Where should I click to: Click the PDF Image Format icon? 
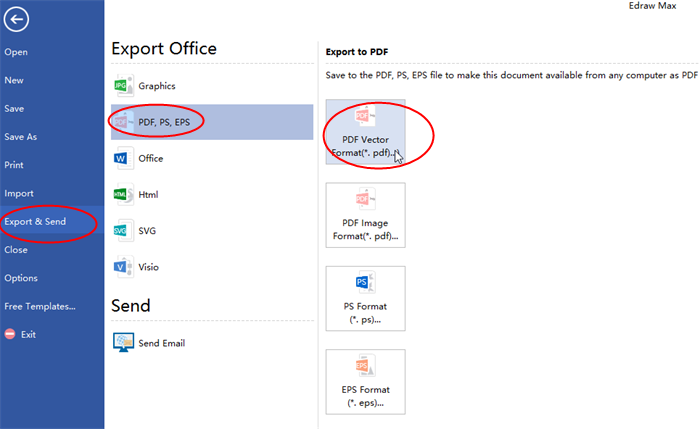[365, 199]
